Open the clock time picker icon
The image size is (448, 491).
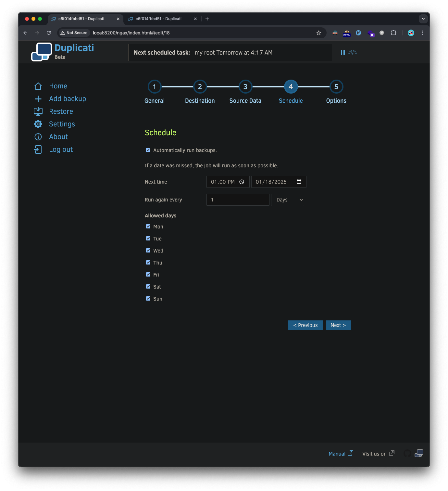pyautogui.click(x=242, y=182)
